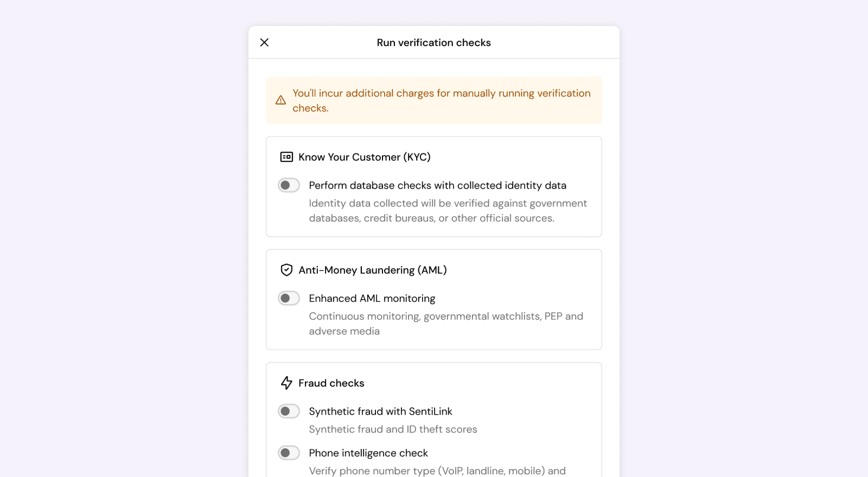Click the shield icon beside Anti-Money Laundering
Screen dimensions: 868x477
286,269
